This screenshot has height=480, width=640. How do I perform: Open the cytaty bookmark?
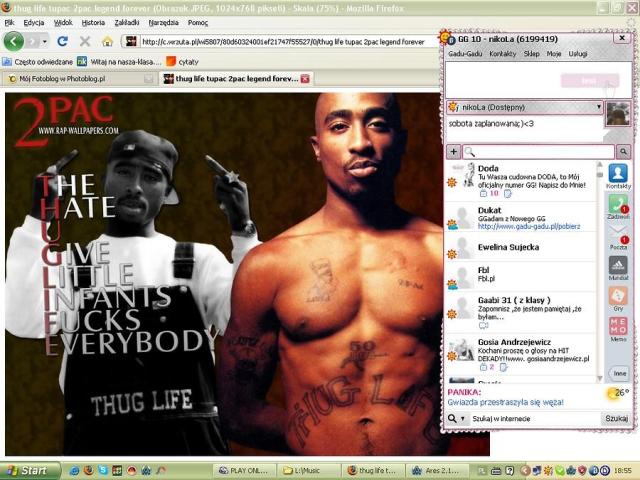tap(182, 62)
